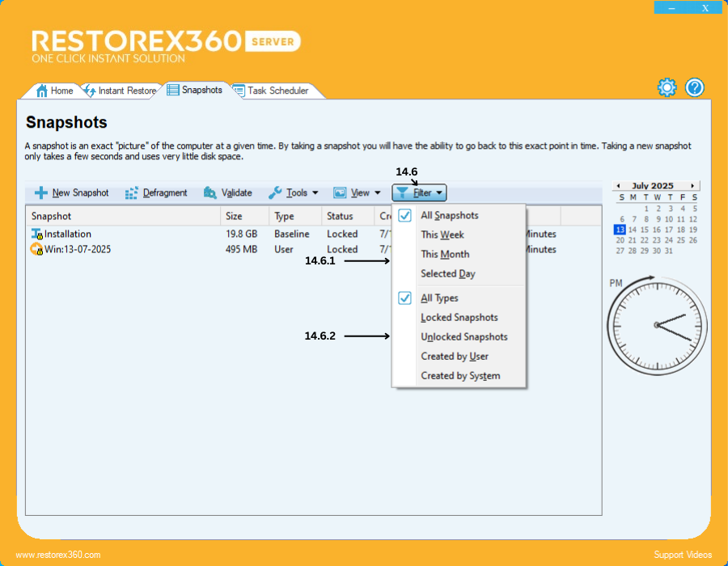The height and width of the screenshot is (566, 728).
Task: Filter by Locked Snapshots
Action: (x=459, y=317)
